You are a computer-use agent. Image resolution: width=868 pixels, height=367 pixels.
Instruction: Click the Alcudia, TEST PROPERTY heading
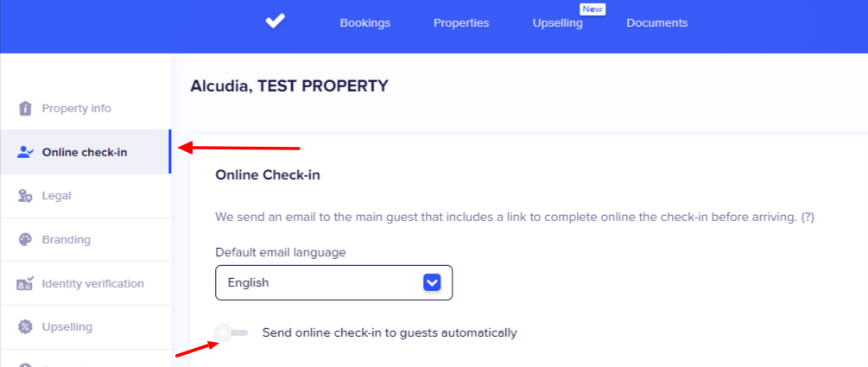288,85
